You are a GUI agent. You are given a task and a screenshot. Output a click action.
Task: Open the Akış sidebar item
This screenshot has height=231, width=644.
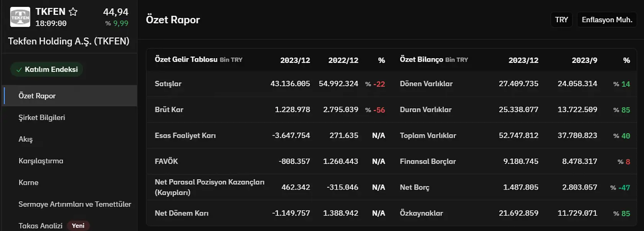pos(26,139)
